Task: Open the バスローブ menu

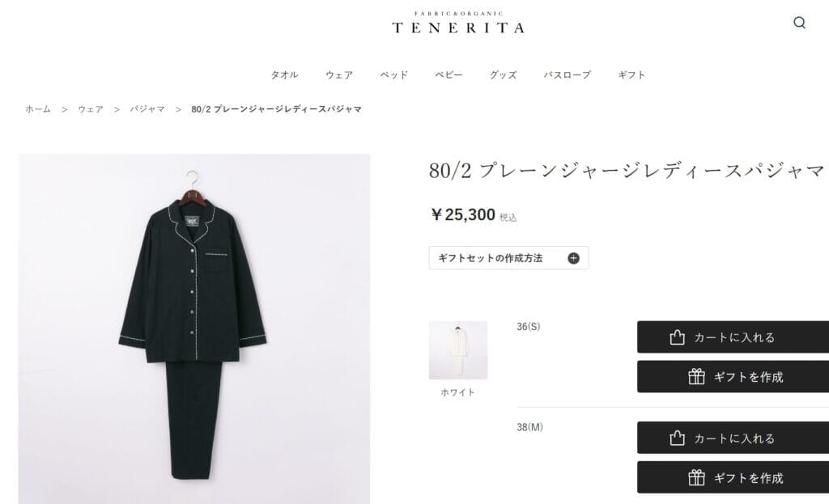Action: 568,75
